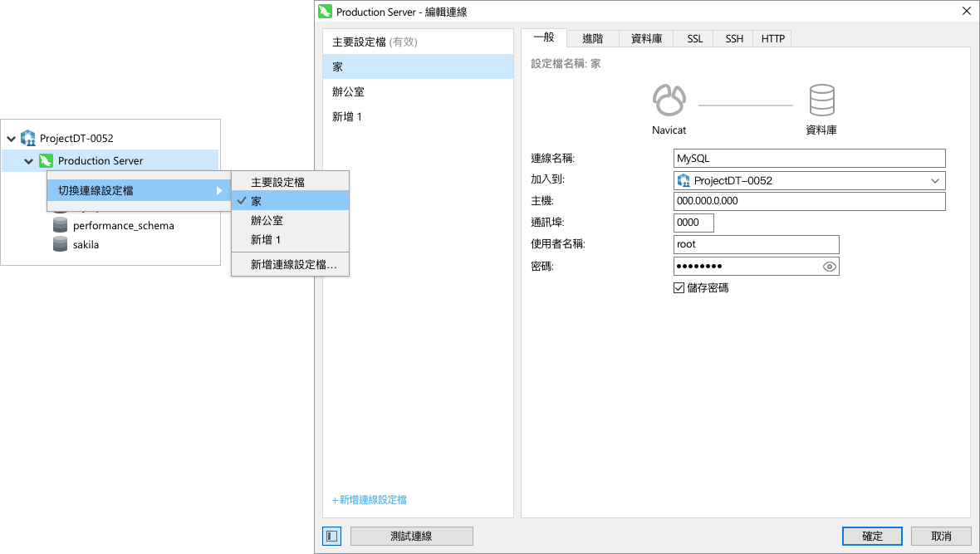Click the 通訊埠 port field
Screen dimensions: 980x554
coord(693,222)
